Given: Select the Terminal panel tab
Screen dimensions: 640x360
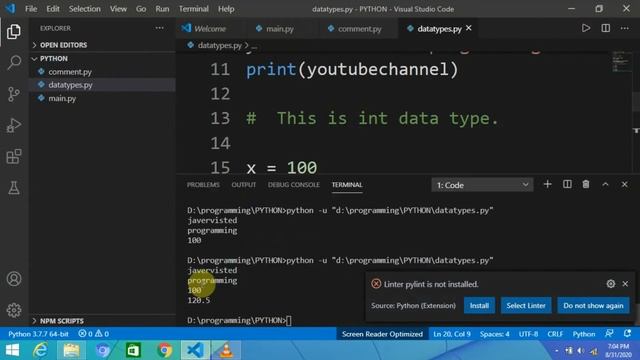Looking at the screenshot, I should [x=347, y=184].
